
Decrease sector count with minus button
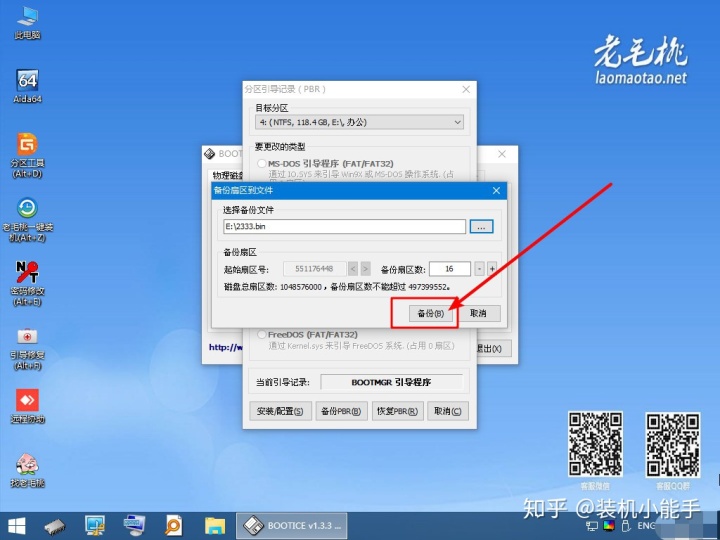tap(479, 269)
